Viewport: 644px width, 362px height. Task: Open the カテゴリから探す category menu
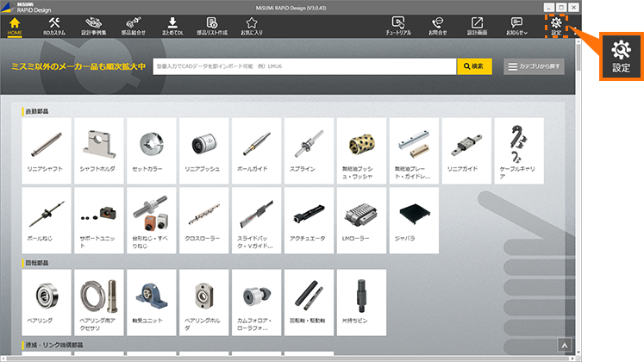pos(535,66)
